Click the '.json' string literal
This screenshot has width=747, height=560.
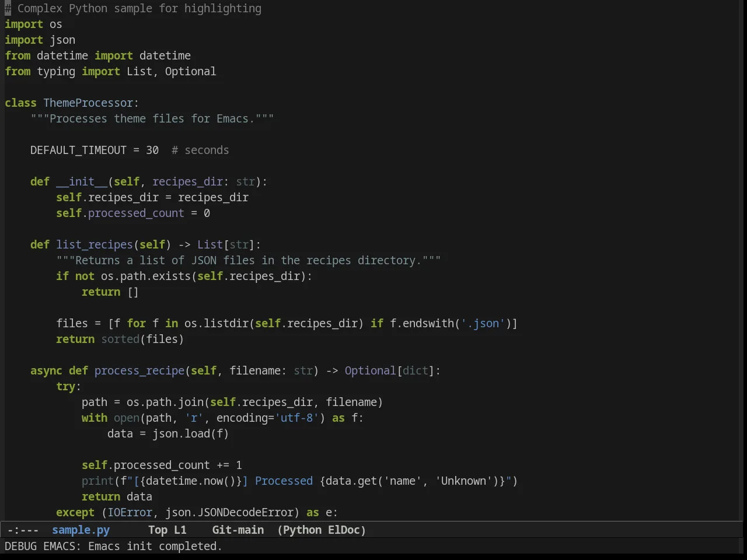pyautogui.click(x=483, y=323)
